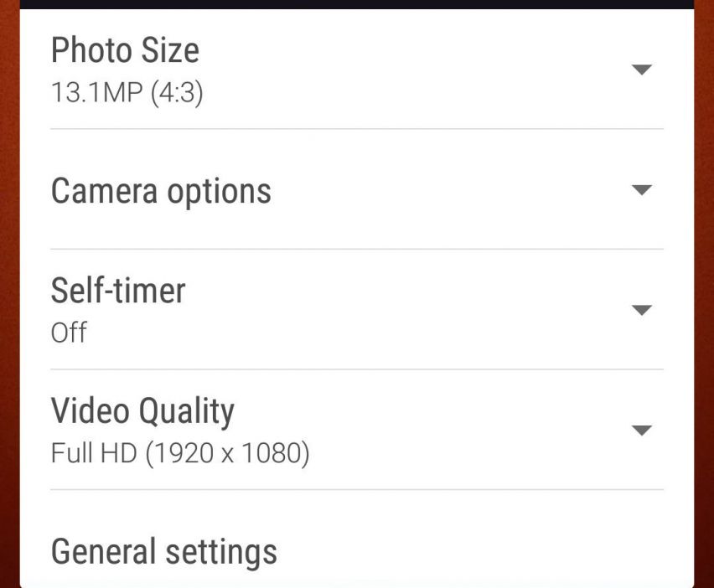Image resolution: width=714 pixels, height=588 pixels.
Task: Open the Self-timer dropdown arrow
Action: [641, 311]
